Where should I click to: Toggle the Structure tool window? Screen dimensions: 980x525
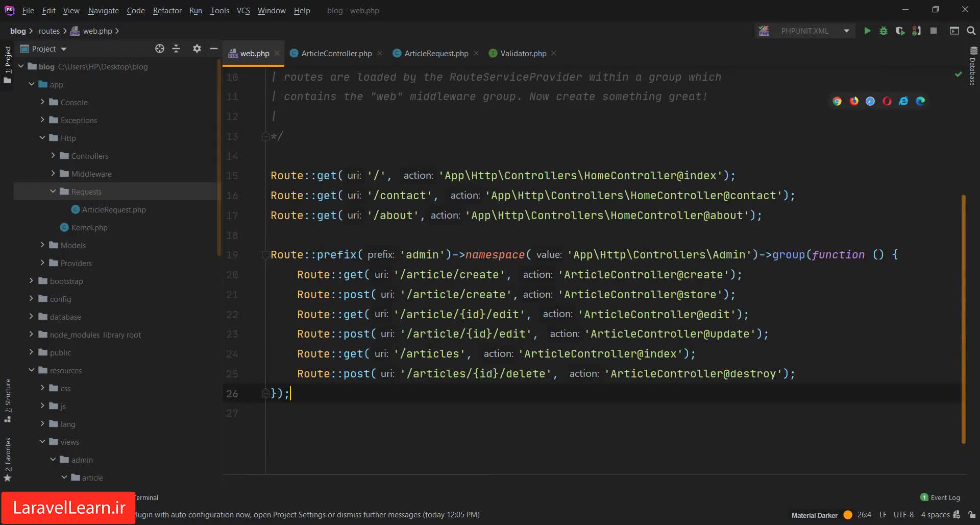click(8, 400)
